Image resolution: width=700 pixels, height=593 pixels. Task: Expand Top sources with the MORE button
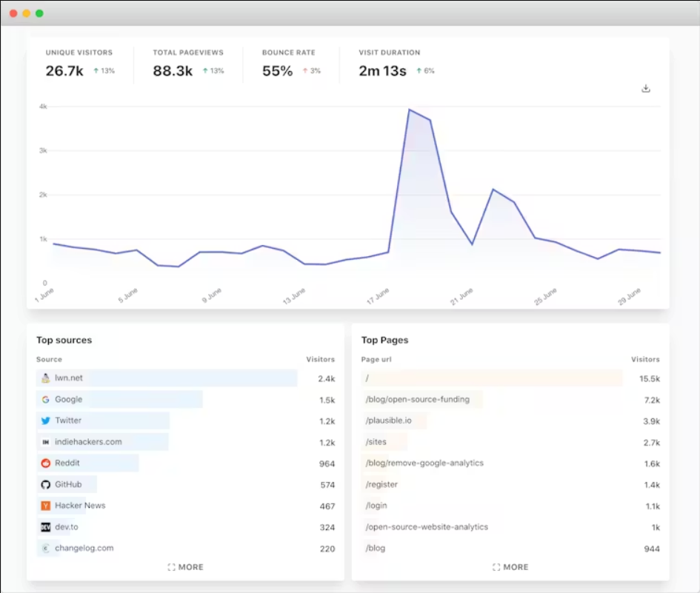(x=185, y=567)
